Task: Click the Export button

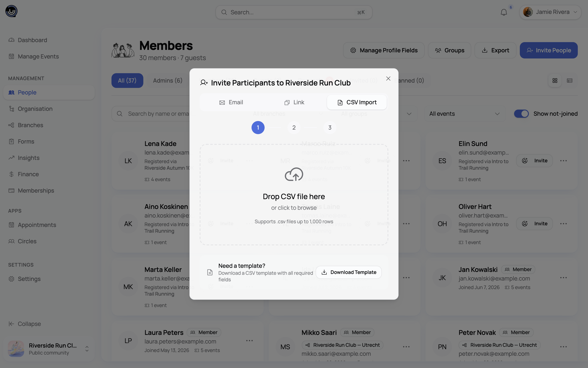Action: [x=495, y=50]
